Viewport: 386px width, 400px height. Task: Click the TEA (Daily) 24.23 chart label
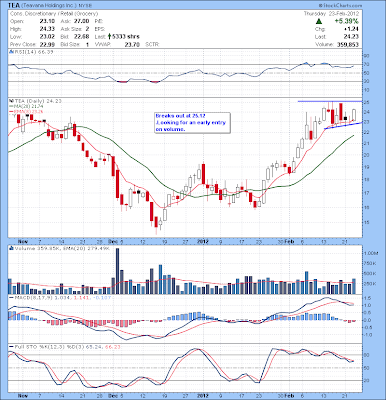click(x=37, y=100)
